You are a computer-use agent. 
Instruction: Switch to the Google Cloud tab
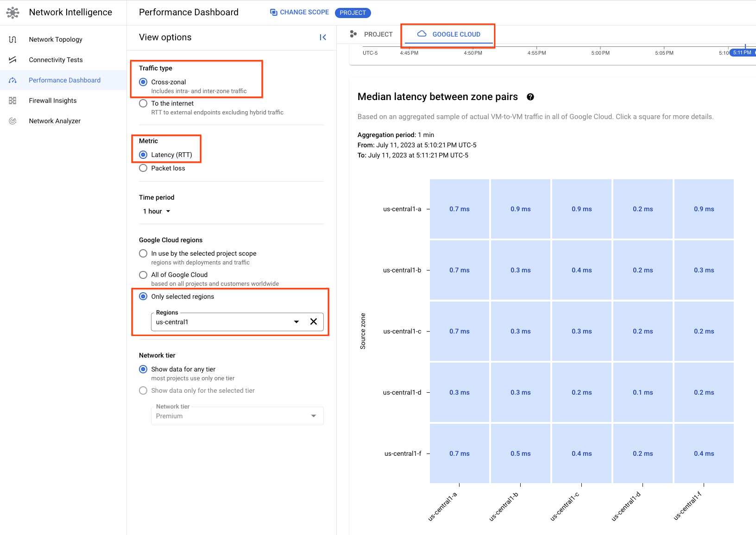click(448, 34)
